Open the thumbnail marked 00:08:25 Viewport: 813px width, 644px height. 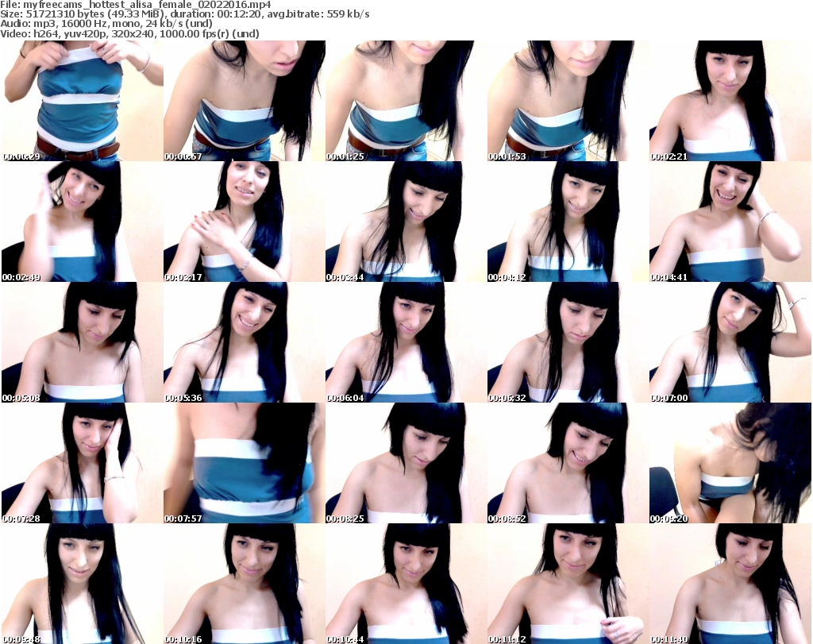pos(406,463)
